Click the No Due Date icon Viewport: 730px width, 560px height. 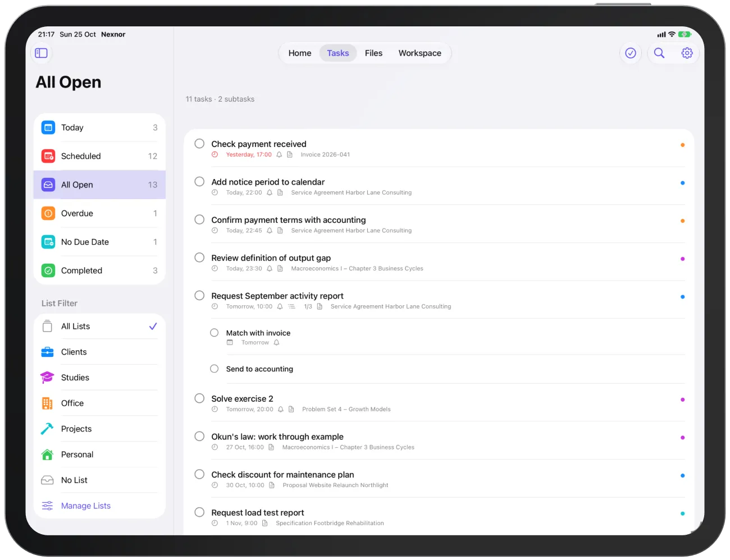48,242
